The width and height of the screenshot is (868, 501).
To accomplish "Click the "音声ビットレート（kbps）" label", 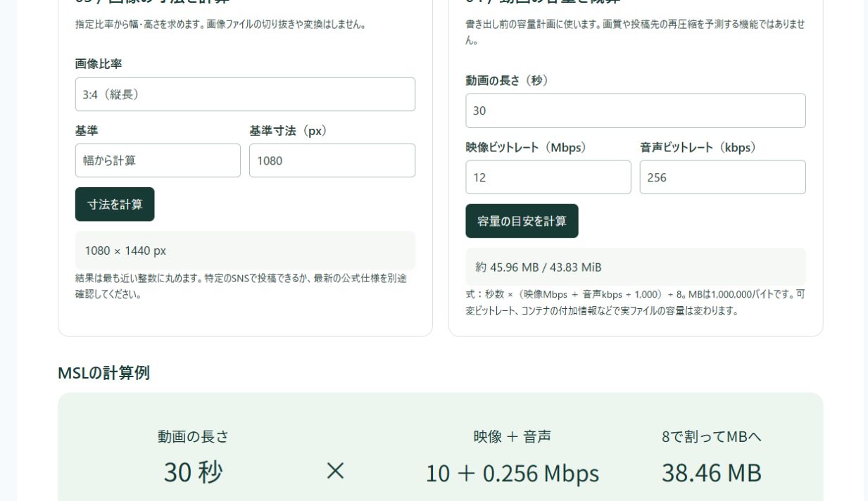I will tap(698, 148).
